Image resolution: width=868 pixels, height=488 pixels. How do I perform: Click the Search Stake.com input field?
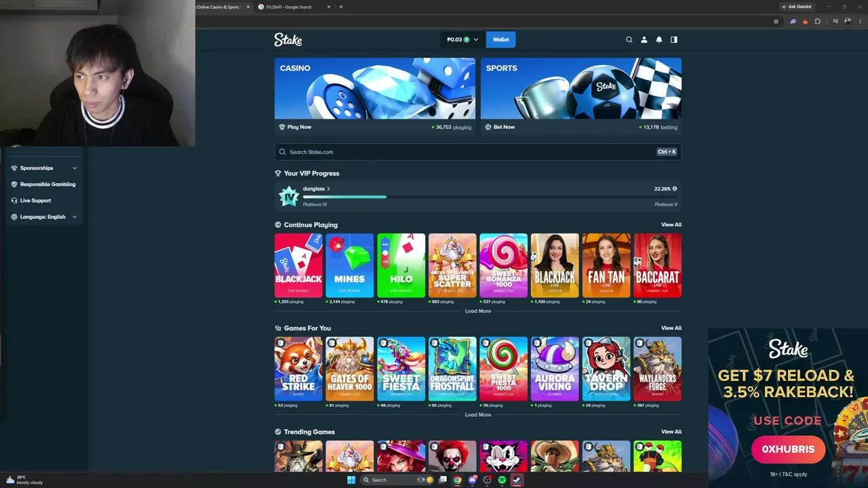(x=478, y=152)
